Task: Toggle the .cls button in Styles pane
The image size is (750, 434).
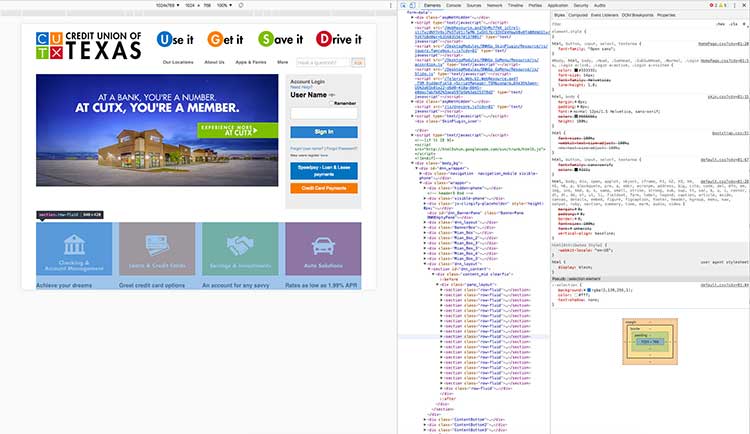Action: [x=733, y=24]
